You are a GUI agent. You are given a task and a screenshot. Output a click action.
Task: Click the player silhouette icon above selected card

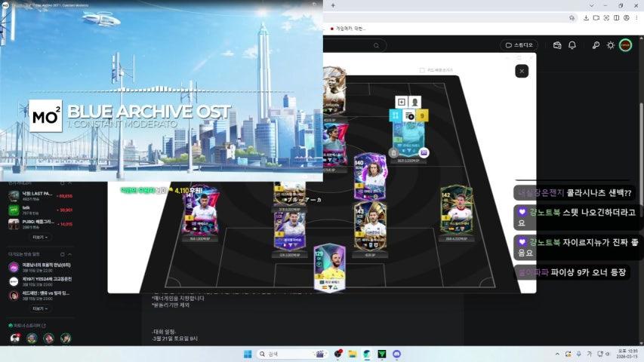click(414, 102)
